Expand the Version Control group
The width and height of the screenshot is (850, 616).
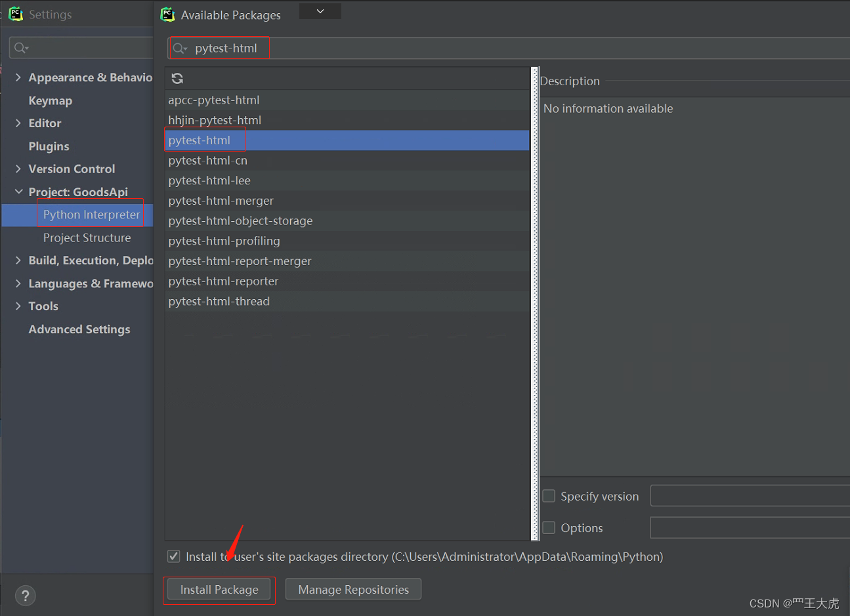point(18,169)
